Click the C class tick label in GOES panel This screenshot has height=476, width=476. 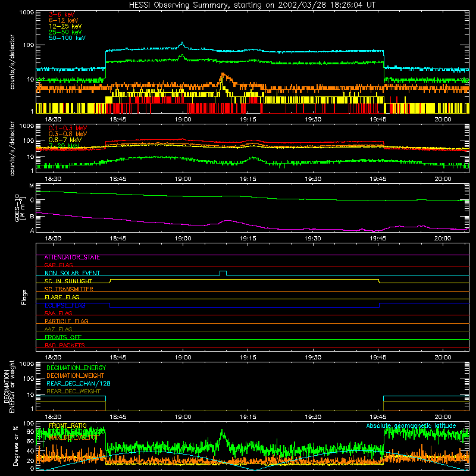(32, 201)
